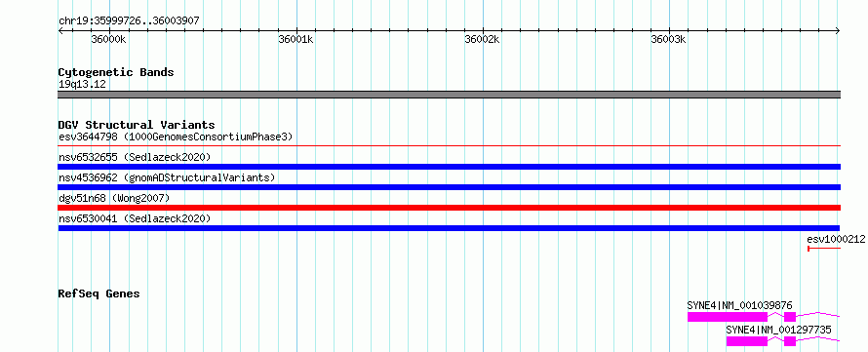The width and height of the screenshot is (868, 352).
Task: Open the nsv4536962 (gnomADStructuralVariants) label
Action: [x=167, y=177]
